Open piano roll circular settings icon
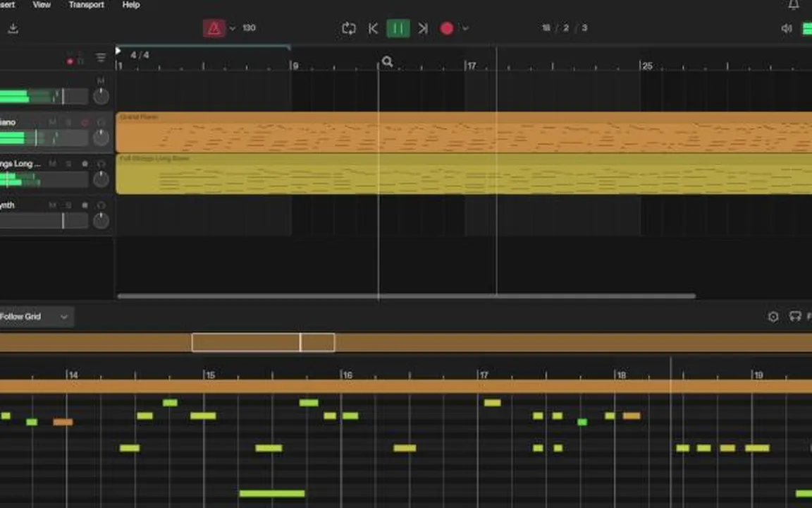 point(773,316)
